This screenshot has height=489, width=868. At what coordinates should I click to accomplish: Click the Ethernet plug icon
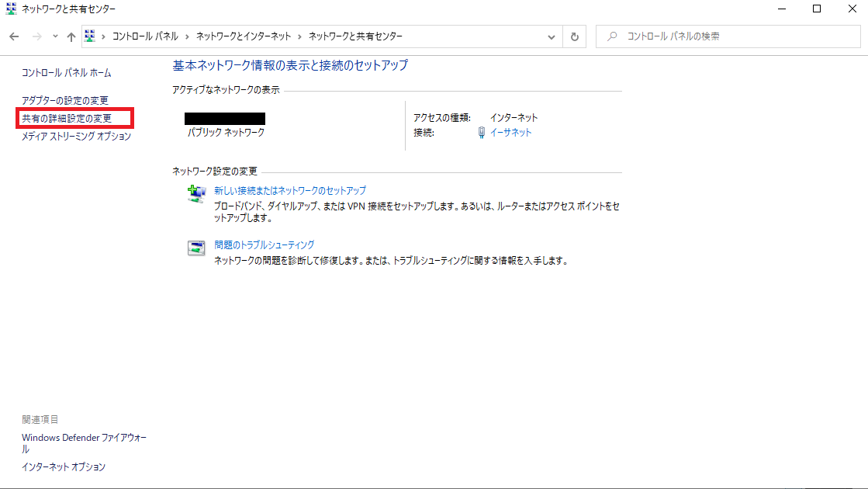(482, 133)
